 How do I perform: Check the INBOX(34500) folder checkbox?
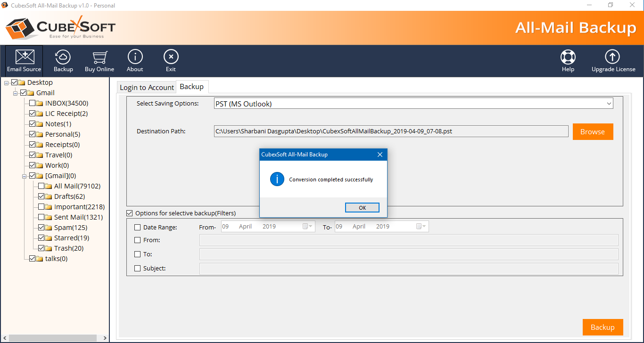pos(32,103)
